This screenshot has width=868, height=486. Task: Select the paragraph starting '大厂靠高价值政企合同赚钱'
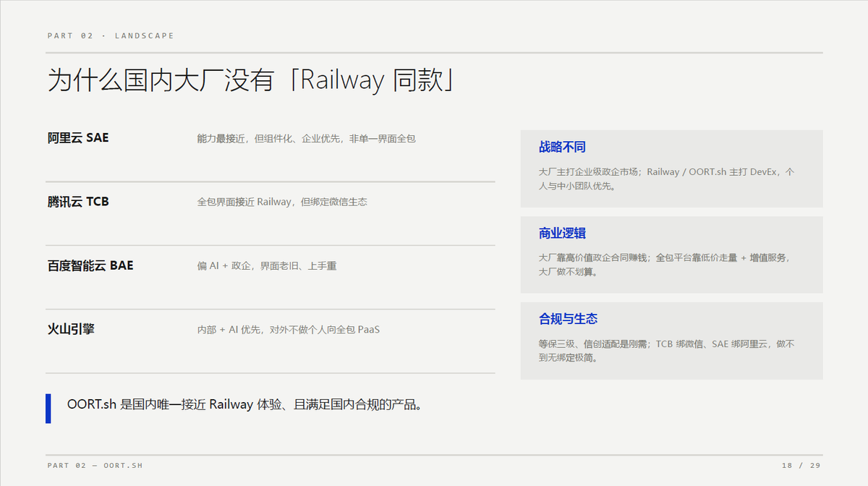pos(666,265)
